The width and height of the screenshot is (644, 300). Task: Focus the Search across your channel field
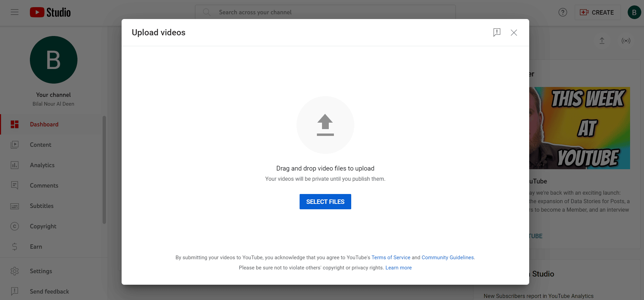click(325, 12)
